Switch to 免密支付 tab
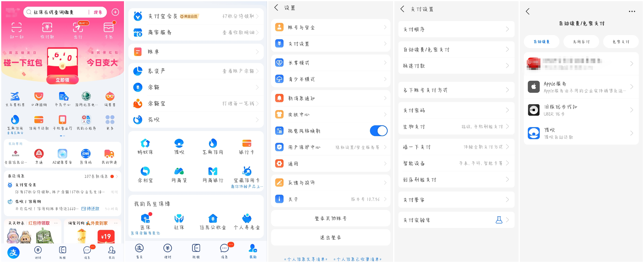The width and height of the screenshot is (644, 263). click(x=621, y=42)
